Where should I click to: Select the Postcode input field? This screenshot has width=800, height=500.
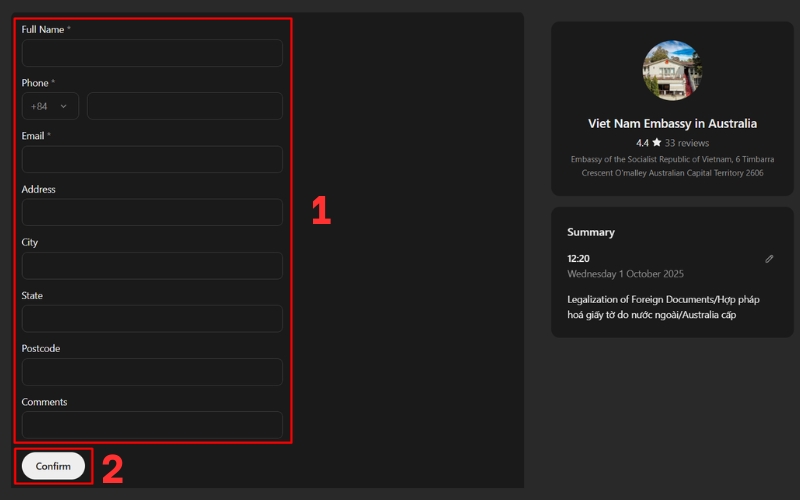[152, 372]
